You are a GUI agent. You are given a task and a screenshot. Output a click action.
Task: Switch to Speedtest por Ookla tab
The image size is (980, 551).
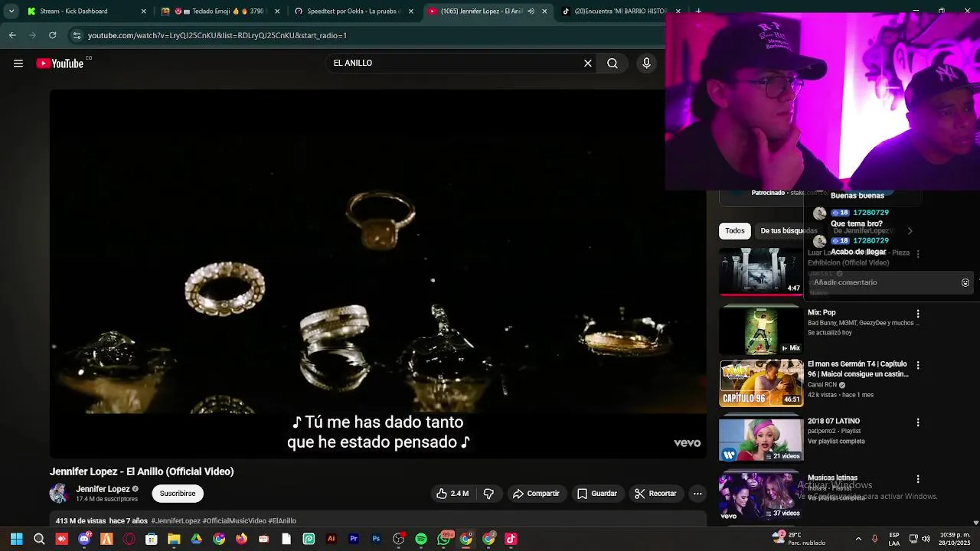click(354, 11)
